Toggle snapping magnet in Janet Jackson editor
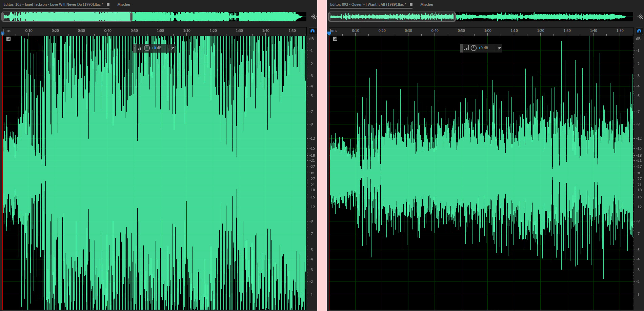 [312, 31]
